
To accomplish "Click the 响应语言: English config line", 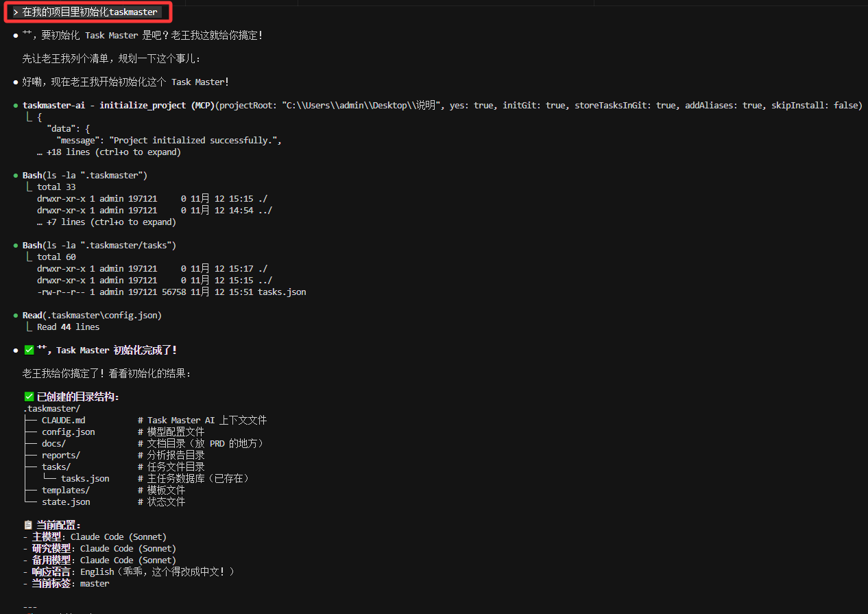I will tap(130, 571).
